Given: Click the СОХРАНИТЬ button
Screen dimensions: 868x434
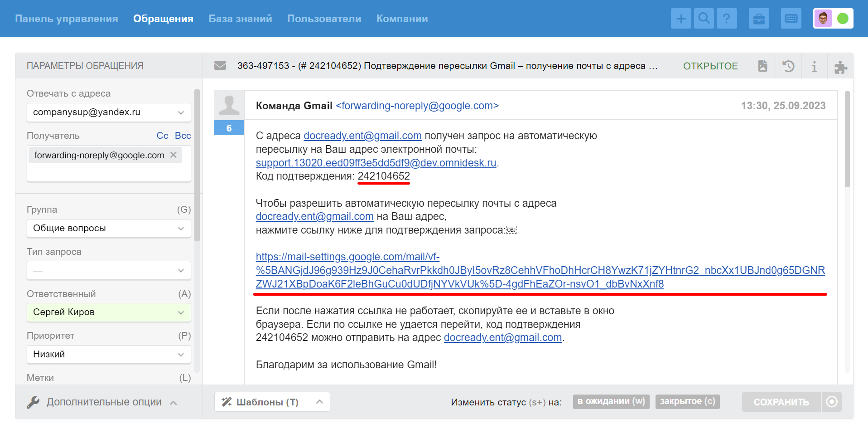Looking at the screenshot, I should coord(781,402).
